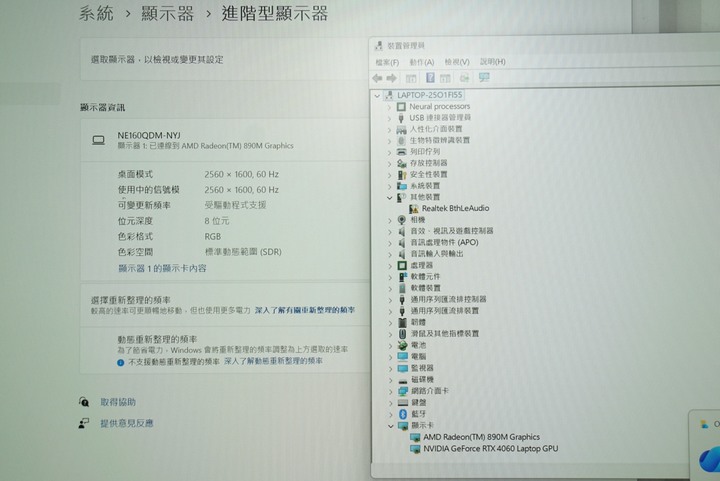This screenshot has width=720, height=481.
Task: Click the back arrow in Device Manager toolbar
Action: (x=378, y=78)
